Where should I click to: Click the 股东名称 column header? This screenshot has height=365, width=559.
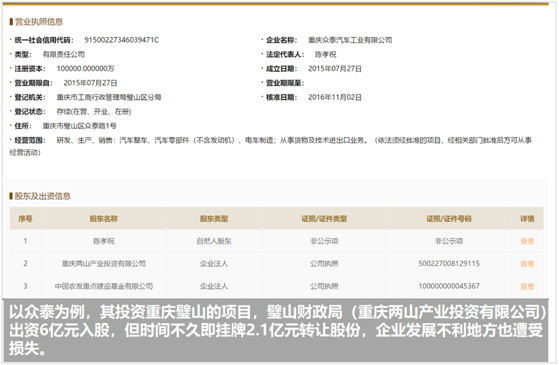104,219
